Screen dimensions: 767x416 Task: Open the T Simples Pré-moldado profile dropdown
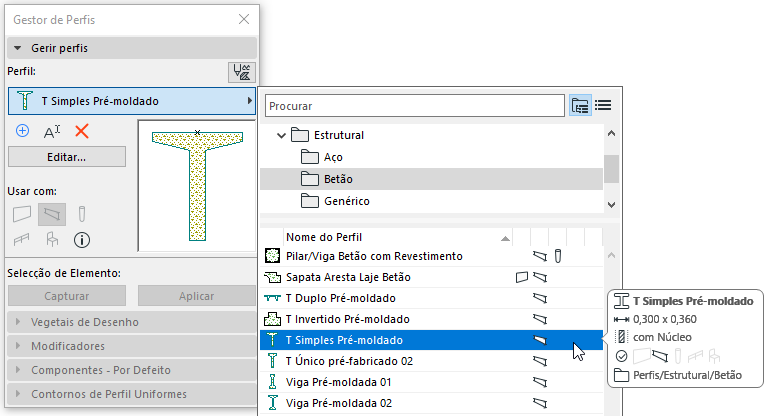(132, 101)
